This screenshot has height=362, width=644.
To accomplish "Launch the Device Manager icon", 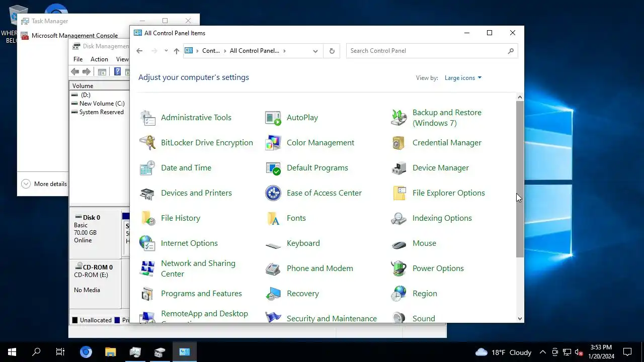I will tap(399, 168).
